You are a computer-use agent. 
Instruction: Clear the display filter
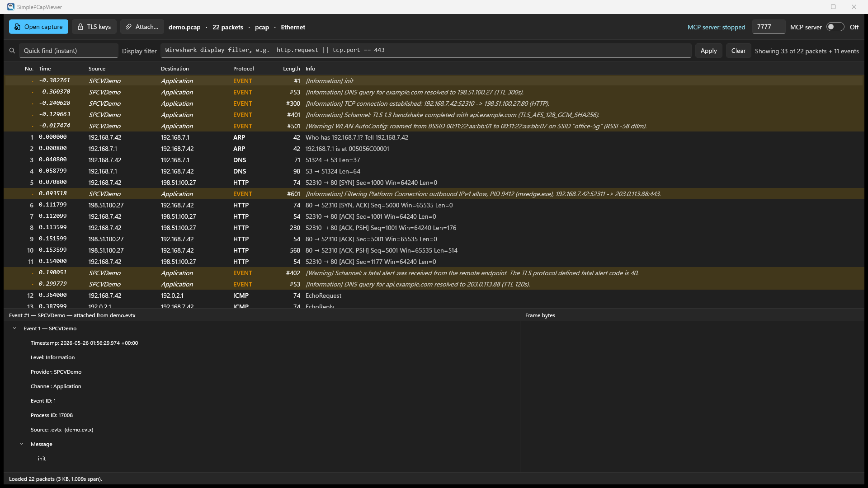(x=738, y=51)
